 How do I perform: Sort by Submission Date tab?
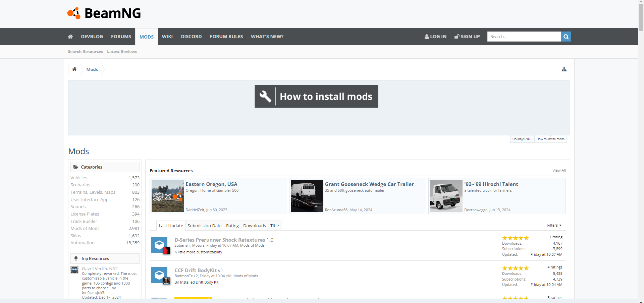click(x=205, y=226)
